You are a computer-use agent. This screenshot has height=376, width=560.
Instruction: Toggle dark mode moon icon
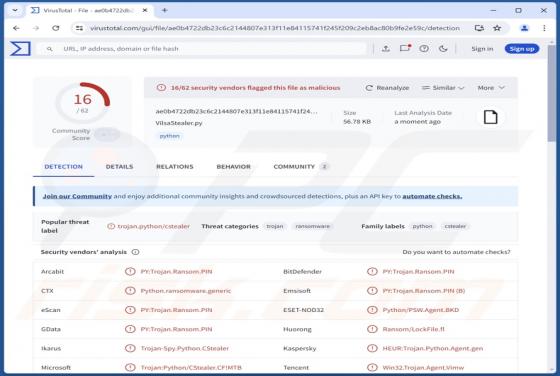tap(443, 49)
